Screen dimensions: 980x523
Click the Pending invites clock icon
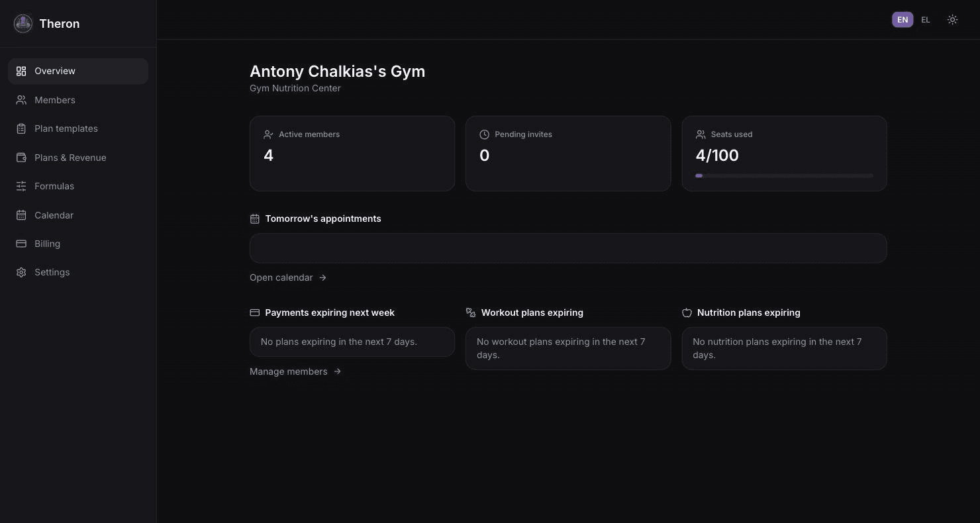(x=484, y=134)
